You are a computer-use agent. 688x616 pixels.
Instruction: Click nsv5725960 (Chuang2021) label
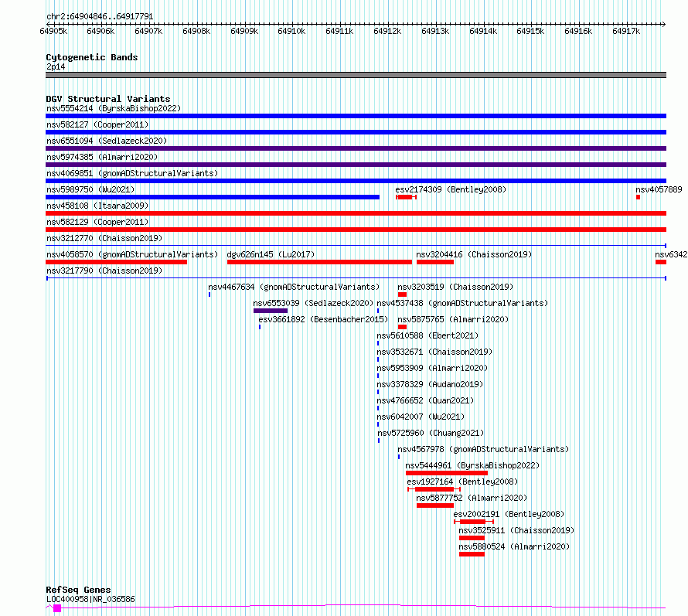[x=431, y=433]
